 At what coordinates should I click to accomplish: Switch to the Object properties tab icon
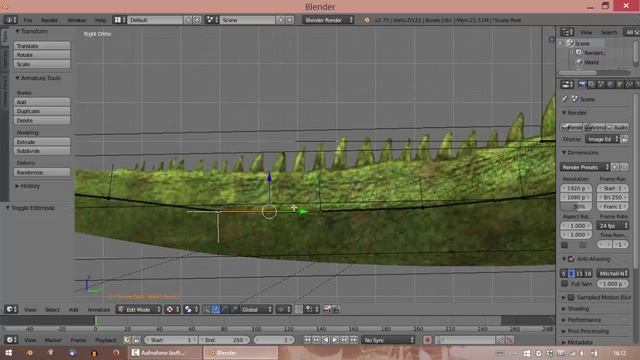tap(620, 84)
